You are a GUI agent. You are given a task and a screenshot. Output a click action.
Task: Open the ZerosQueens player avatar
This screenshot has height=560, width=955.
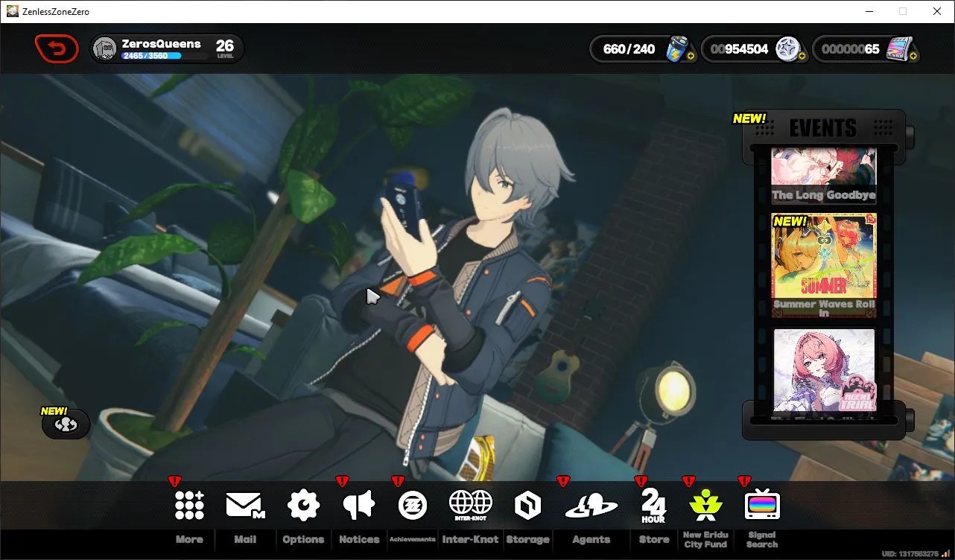click(x=105, y=48)
